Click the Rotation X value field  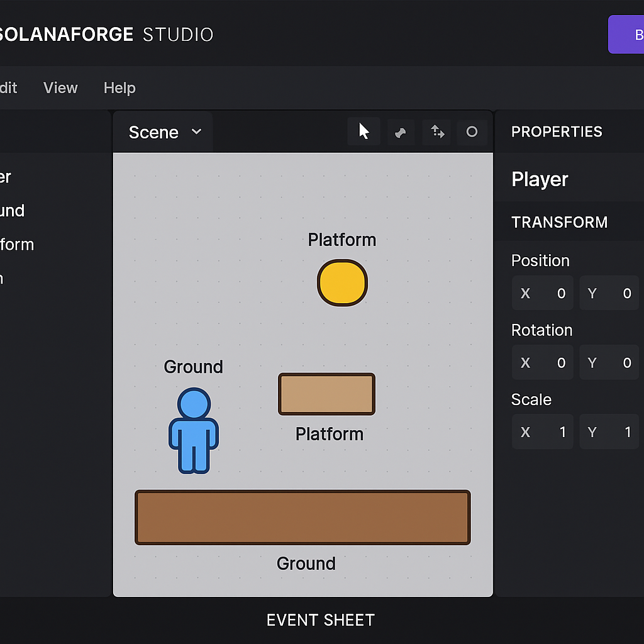click(x=542, y=362)
